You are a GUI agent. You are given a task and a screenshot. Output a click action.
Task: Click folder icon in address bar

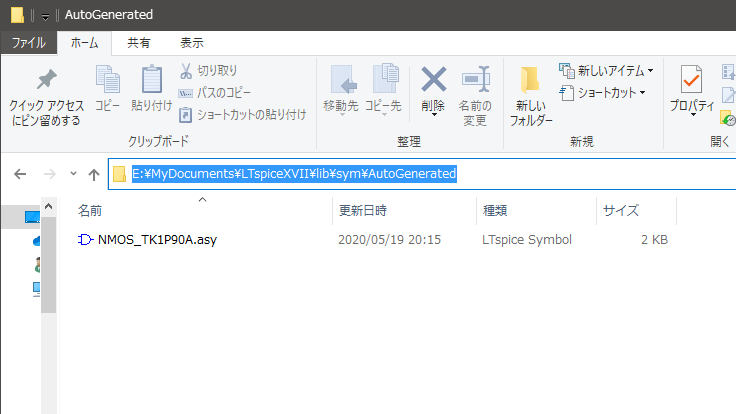click(x=119, y=174)
